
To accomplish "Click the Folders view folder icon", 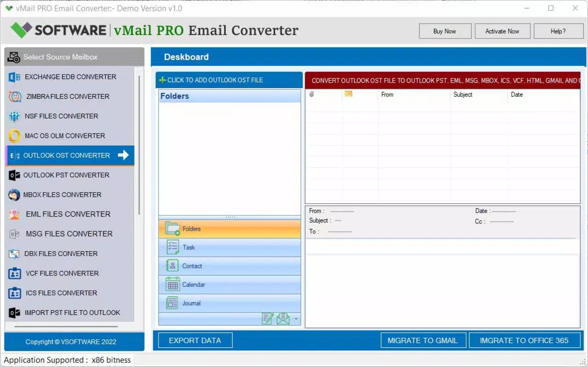I will coord(172,228).
